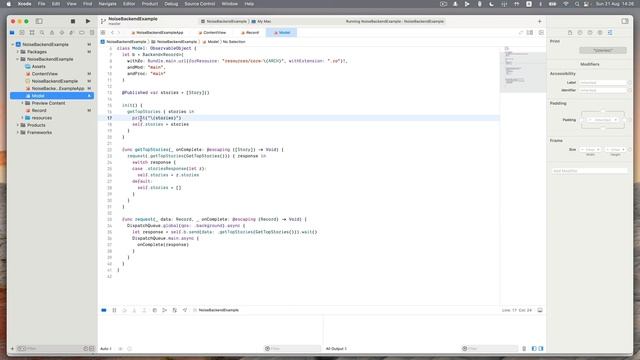
Task: Open the All Output selector
Action: point(336,349)
